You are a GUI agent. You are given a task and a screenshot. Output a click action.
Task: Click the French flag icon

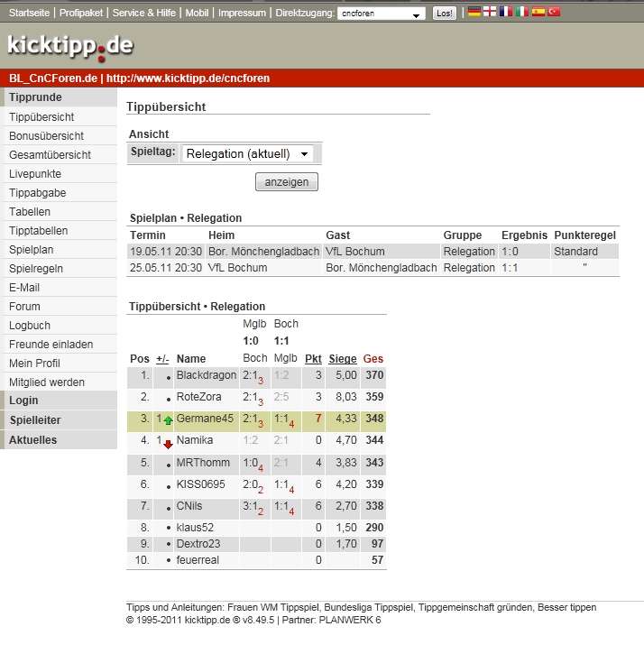pyautogui.click(x=506, y=13)
